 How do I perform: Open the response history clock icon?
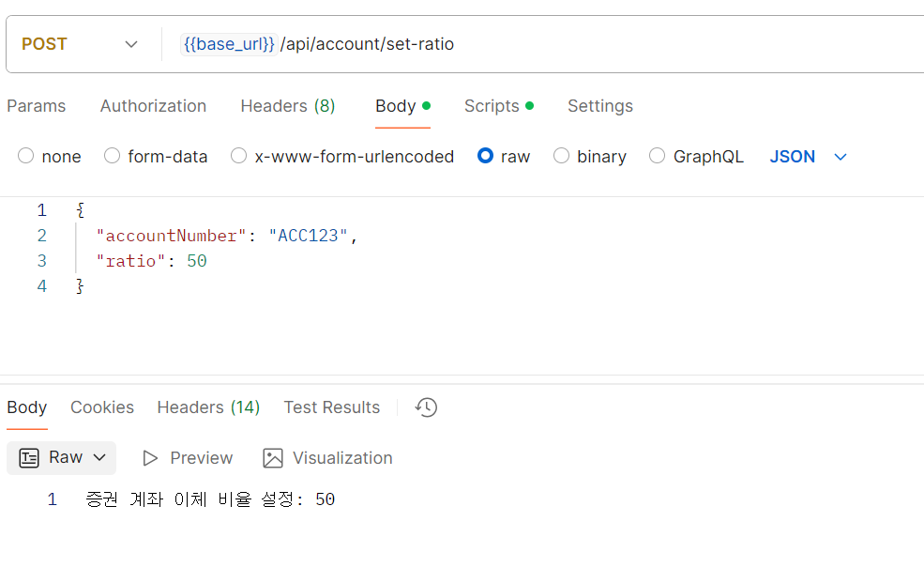pos(426,407)
